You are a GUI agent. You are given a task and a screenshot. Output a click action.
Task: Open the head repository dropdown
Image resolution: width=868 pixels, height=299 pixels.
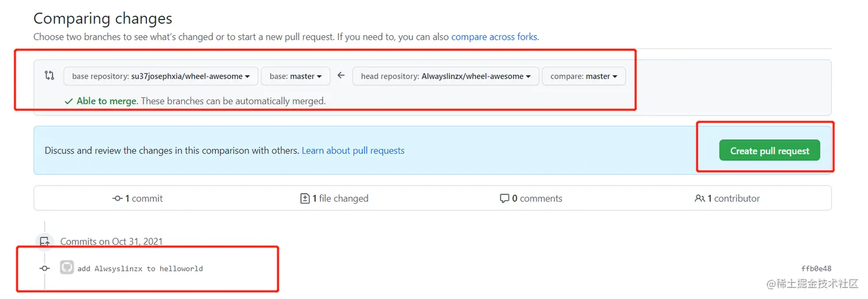pos(445,76)
